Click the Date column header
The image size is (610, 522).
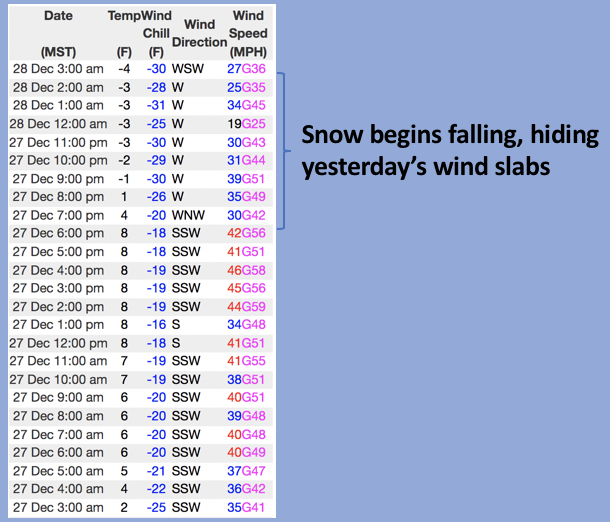[58, 17]
